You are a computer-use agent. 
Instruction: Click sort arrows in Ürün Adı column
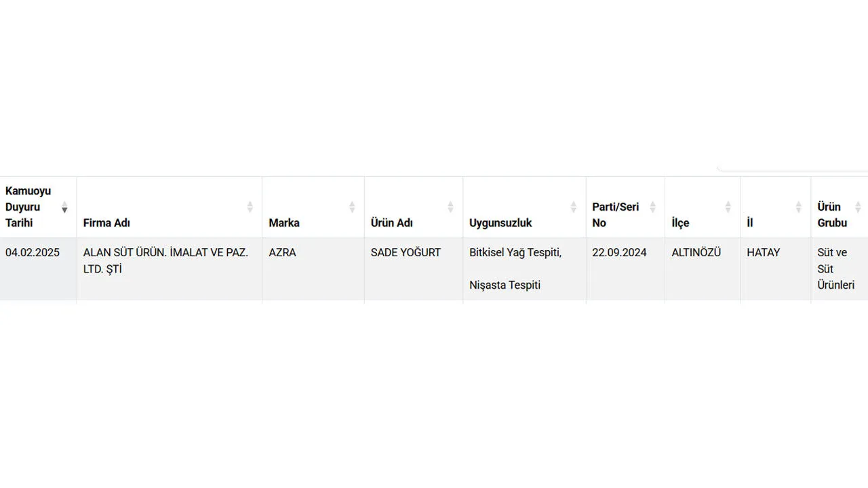coord(450,207)
